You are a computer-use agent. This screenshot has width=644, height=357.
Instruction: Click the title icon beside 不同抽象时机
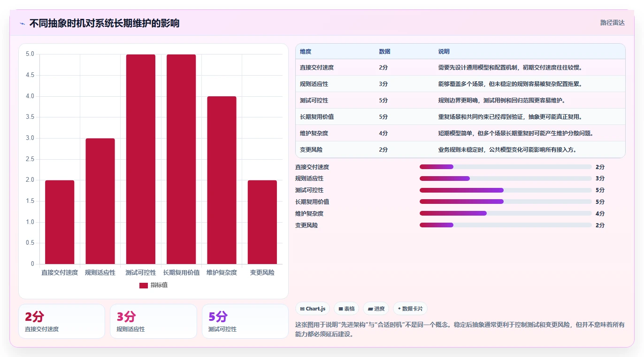(22, 23)
